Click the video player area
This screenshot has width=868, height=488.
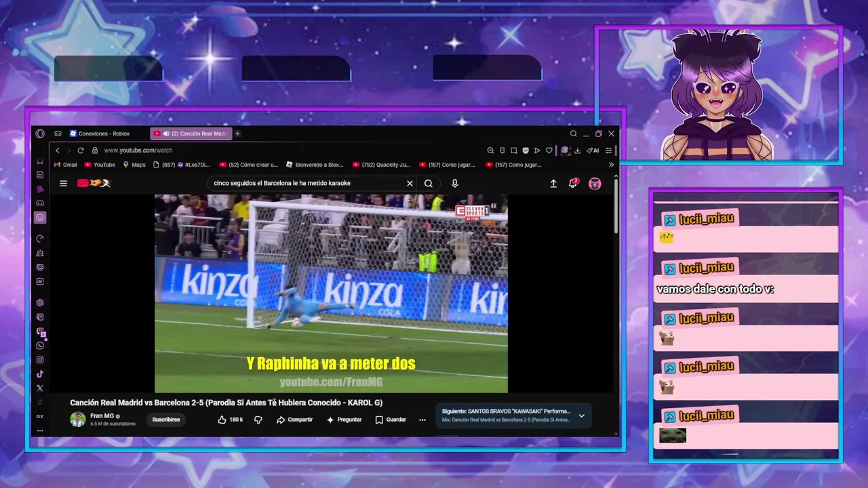pyautogui.click(x=331, y=293)
